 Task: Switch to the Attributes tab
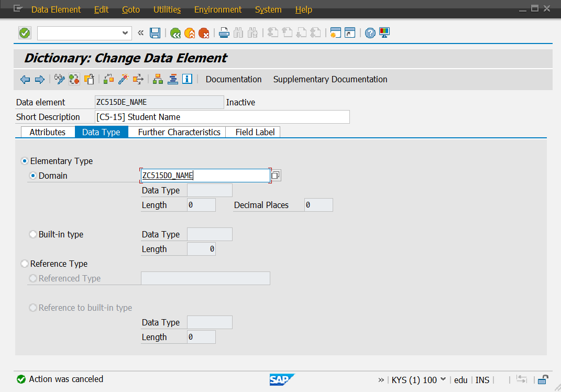click(48, 132)
